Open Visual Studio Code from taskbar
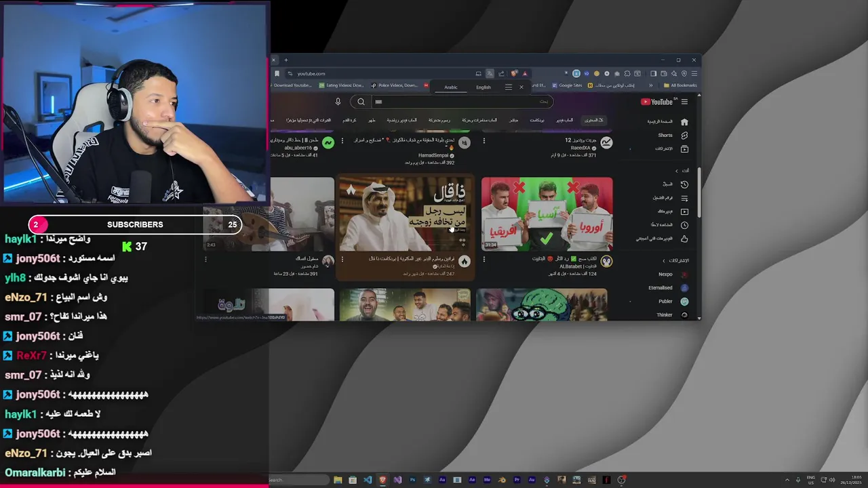The height and width of the screenshot is (488, 868). point(368,480)
